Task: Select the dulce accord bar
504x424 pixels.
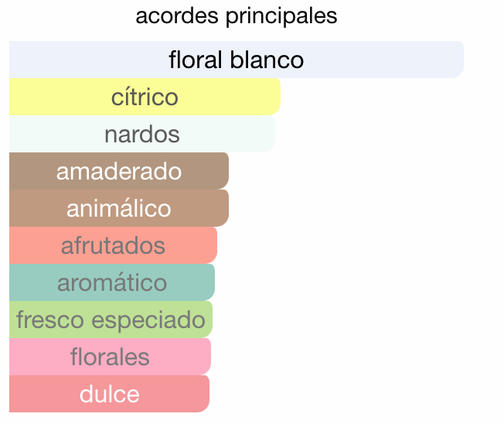Action: [109, 394]
